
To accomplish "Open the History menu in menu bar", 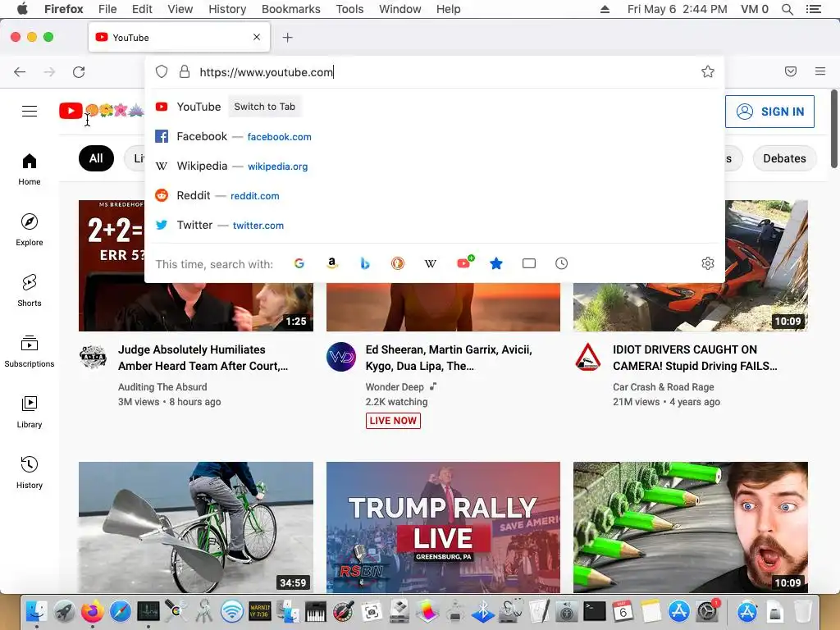I will click(227, 9).
